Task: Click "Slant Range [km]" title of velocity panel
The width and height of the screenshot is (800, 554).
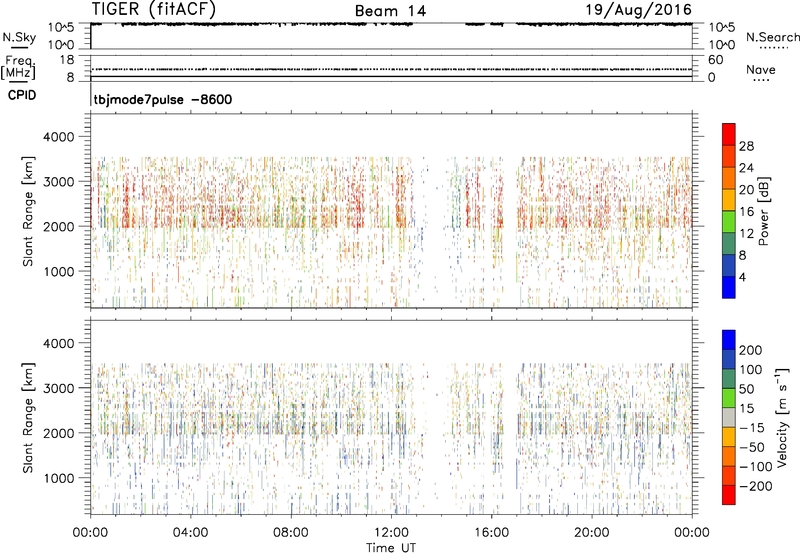Action: pyautogui.click(x=28, y=418)
